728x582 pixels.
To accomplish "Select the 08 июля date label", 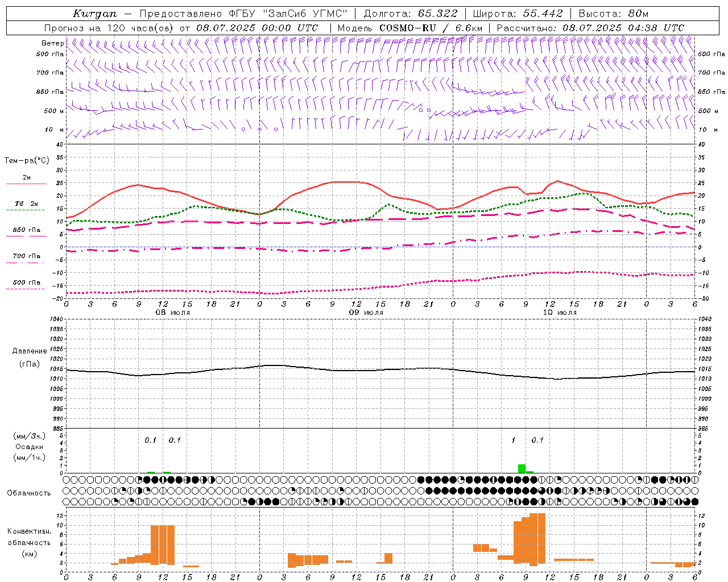I will 173,313.
